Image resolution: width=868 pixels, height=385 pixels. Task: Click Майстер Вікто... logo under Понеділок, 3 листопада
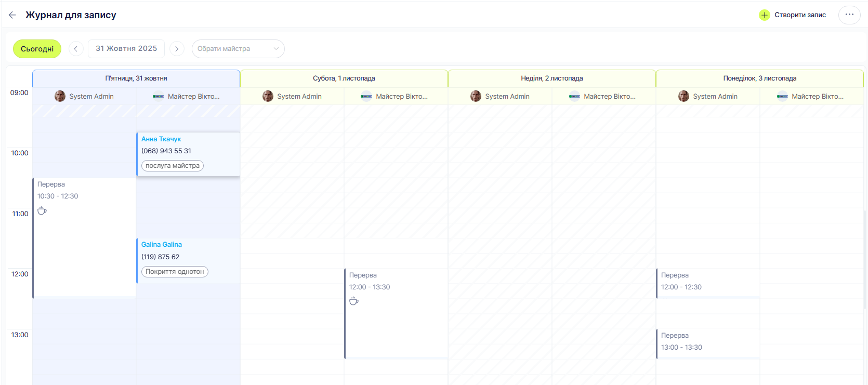782,96
